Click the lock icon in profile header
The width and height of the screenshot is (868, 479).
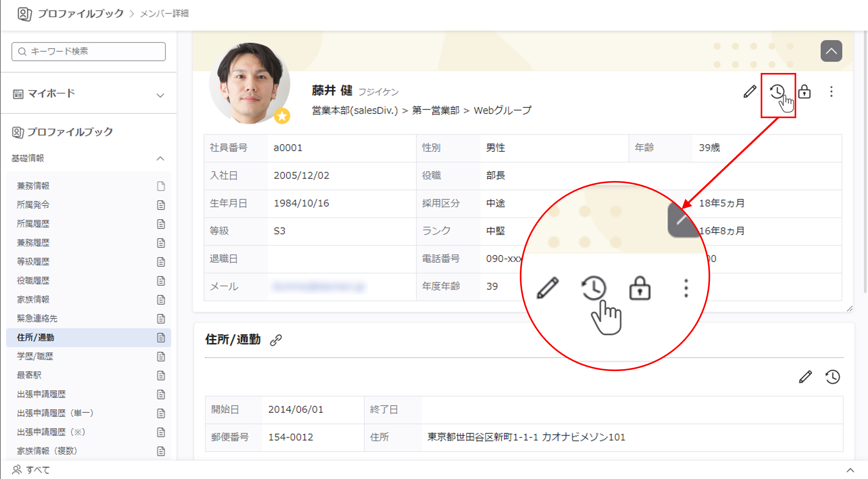point(804,92)
